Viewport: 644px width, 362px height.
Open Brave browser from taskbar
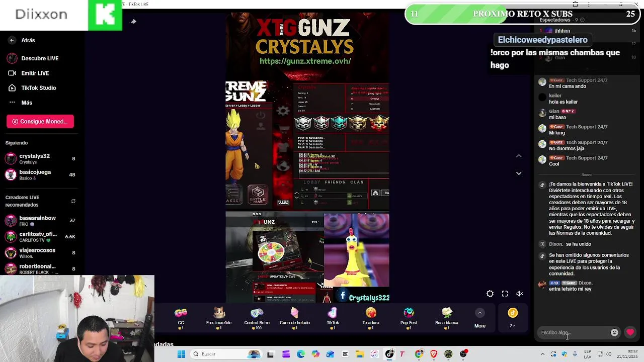tap(434, 354)
